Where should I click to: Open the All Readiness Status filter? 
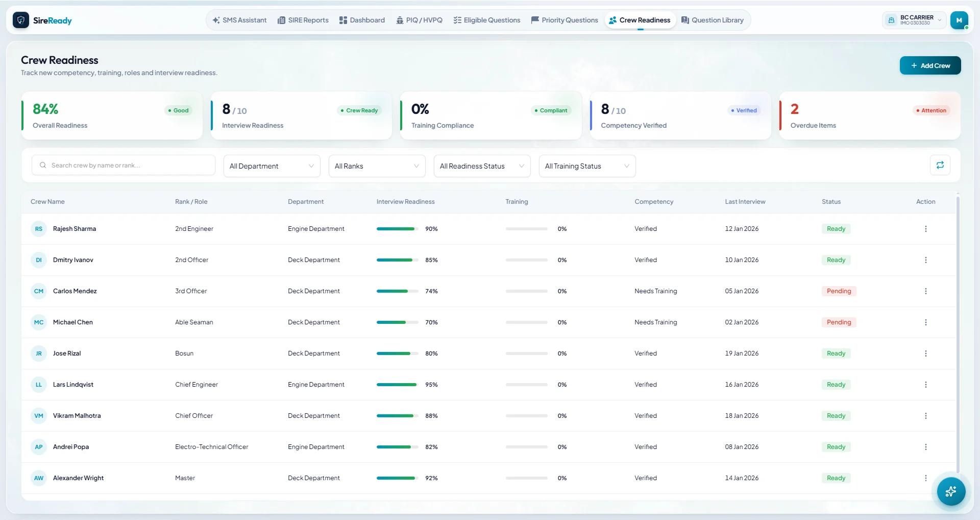[482, 166]
